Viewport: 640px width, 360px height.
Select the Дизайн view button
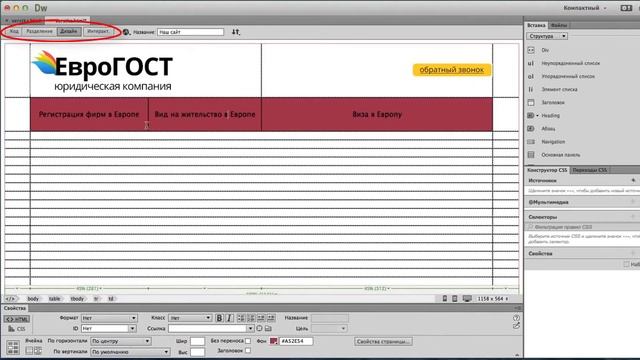(69, 31)
